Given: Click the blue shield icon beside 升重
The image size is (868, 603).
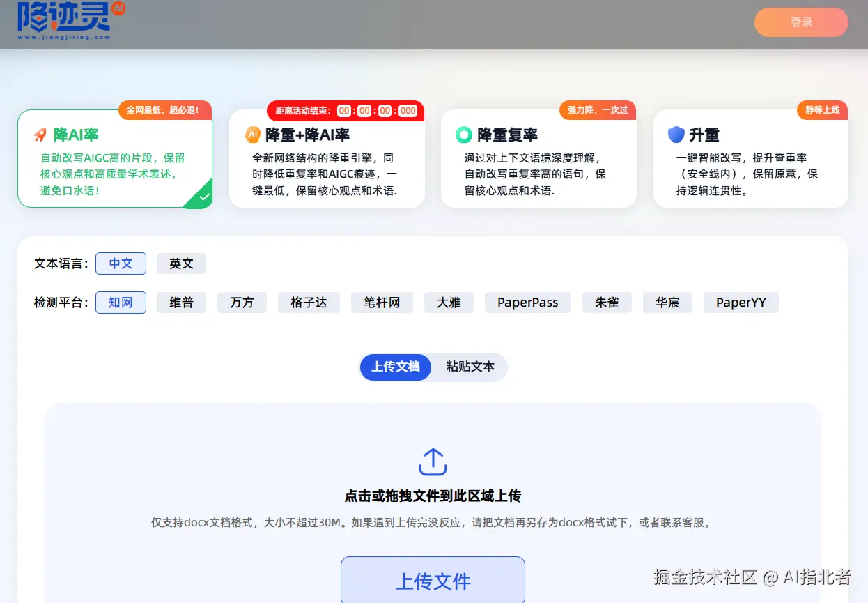Looking at the screenshot, I should pos(676,135).
